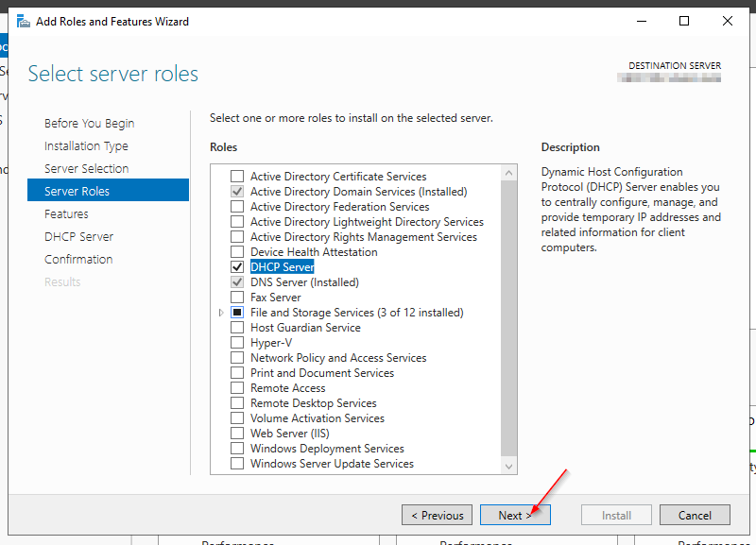This screenshot has width=756, height=545.
Task: Enable Remote Desktop Services checkbox
Action: coord(237,403)
